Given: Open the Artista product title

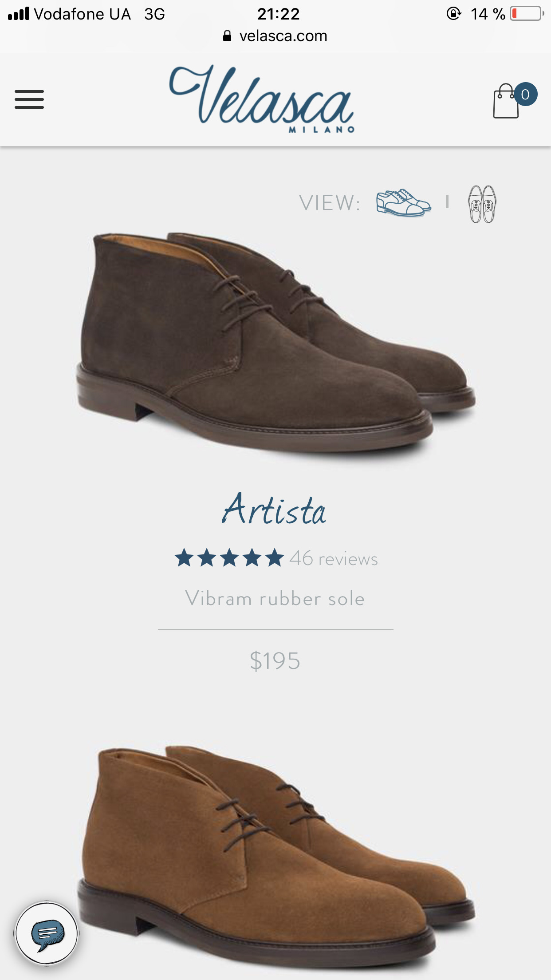Looking at the screenshot, I should tap(275, 510).
